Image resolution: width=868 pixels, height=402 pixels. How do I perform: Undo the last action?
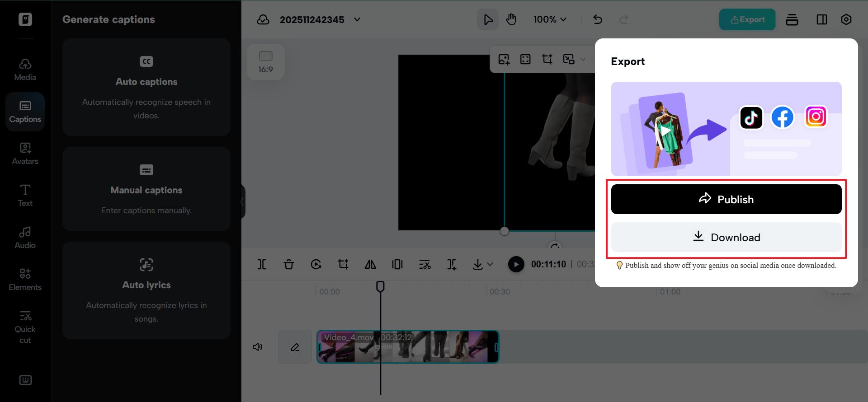click(598, 19)
